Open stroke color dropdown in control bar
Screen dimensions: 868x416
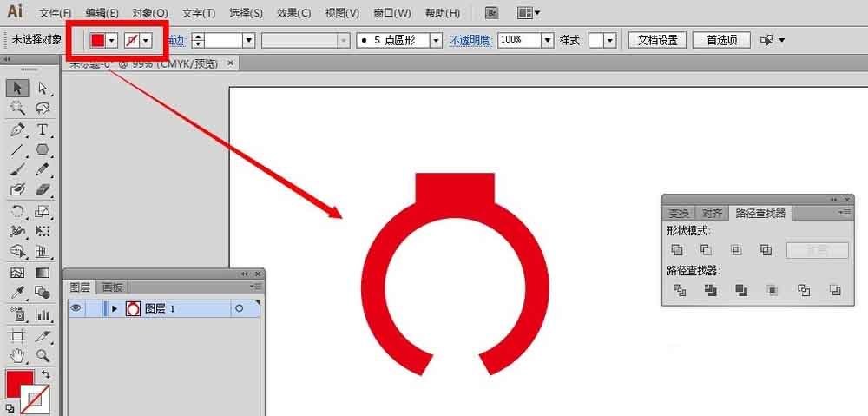click(146, 41)
